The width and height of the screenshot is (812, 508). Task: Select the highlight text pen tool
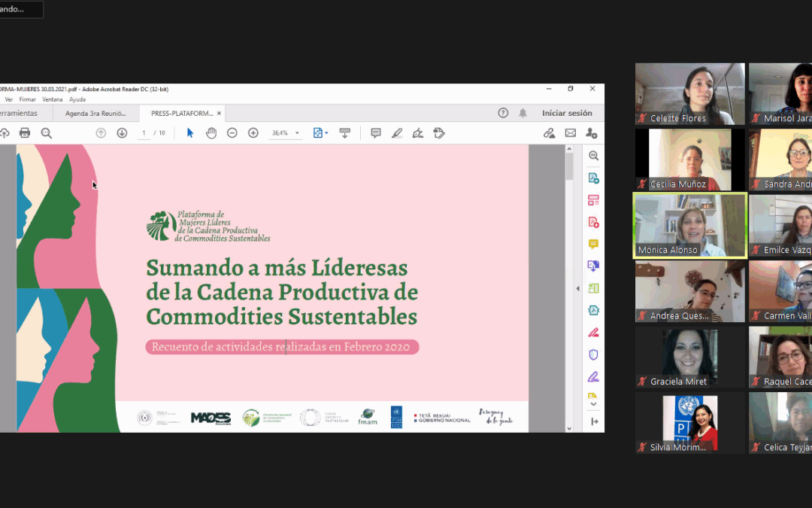point(397,133)
